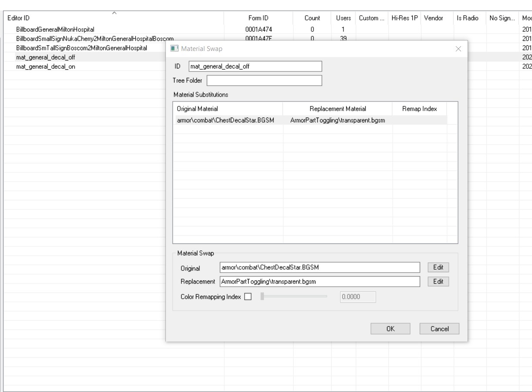Sort by Original Material column header
The image size is (532, 392).
pos(228,108)
